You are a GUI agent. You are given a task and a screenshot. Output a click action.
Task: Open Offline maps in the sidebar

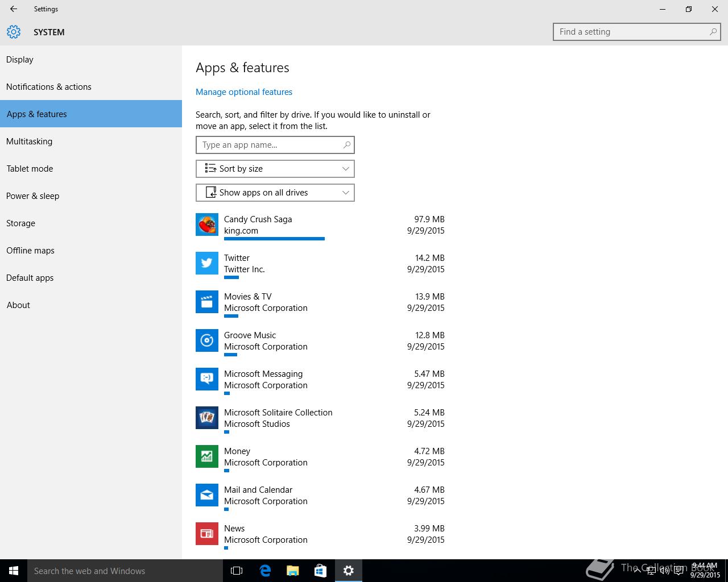click(x=91, y=250)
